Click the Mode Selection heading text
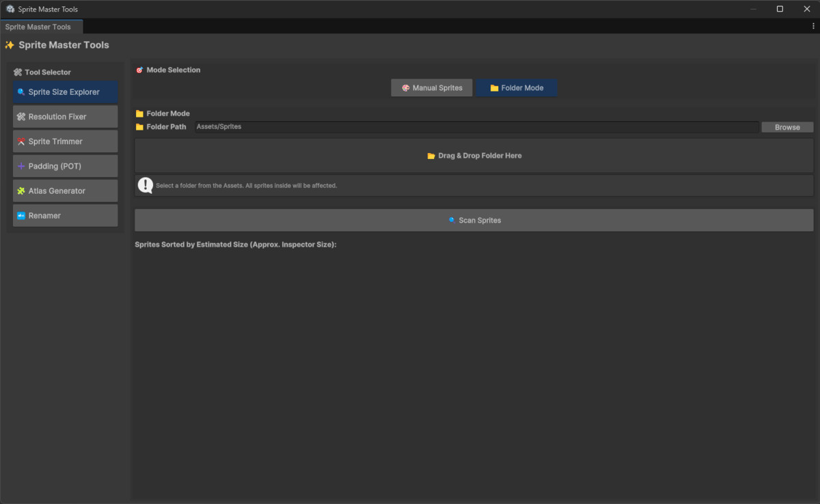820x504 pixels. [174, 70]
